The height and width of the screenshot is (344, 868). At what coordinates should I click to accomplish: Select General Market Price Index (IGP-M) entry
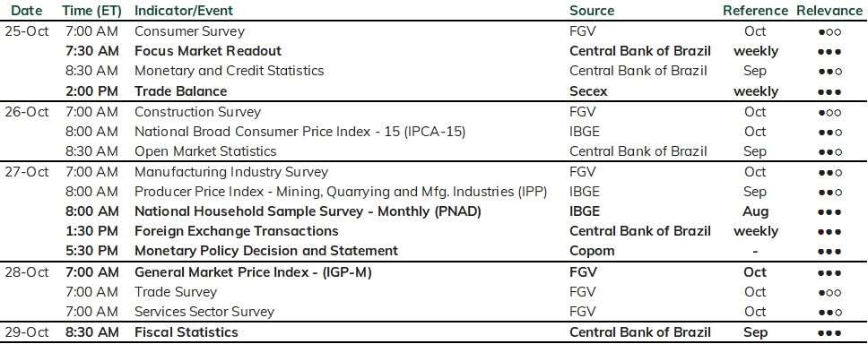(253, 272)
